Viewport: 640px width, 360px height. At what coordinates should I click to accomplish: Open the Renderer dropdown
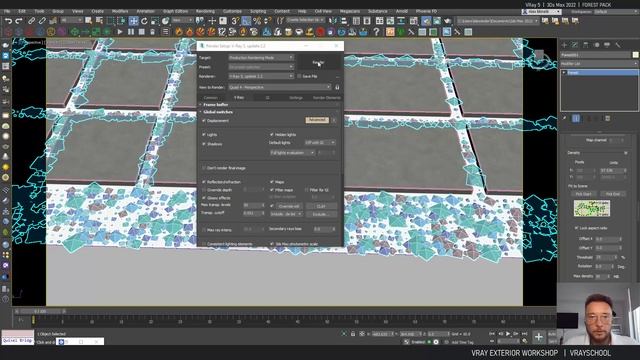click(261, 76)
